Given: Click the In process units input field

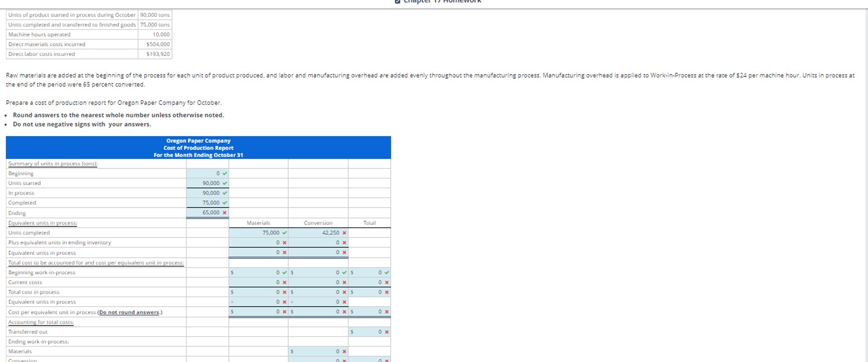Looking at the screenshot, I should tap(207, 193).
